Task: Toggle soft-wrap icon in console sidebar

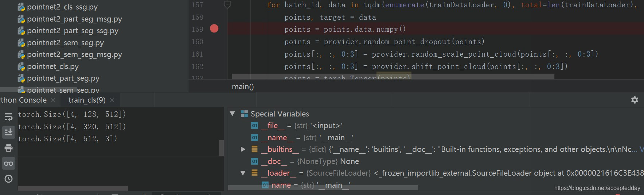Action: tap(8, 117)
